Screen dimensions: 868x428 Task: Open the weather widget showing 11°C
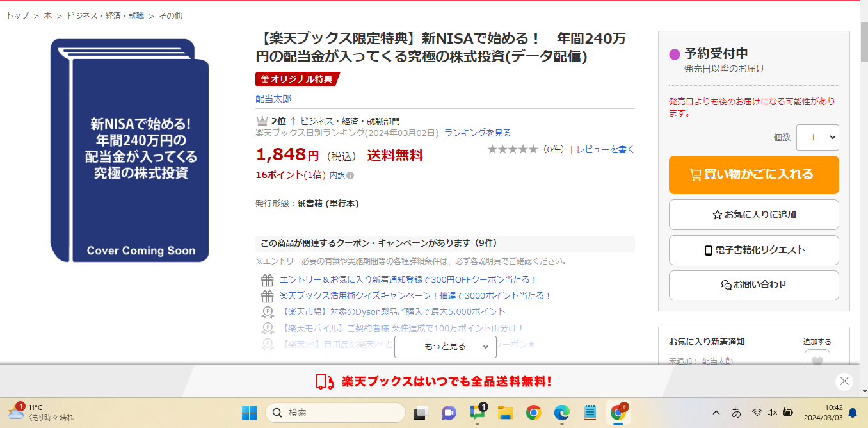pyautogui.click(x=41, y=412)
